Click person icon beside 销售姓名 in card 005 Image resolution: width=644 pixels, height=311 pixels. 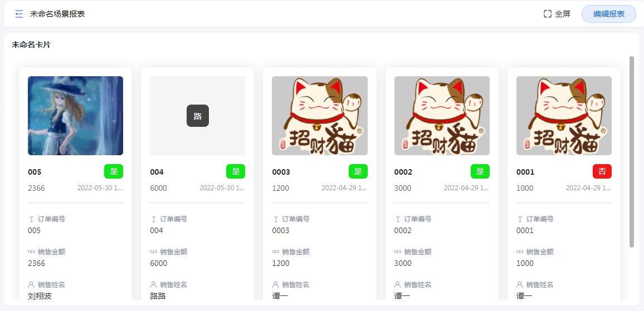31,284
